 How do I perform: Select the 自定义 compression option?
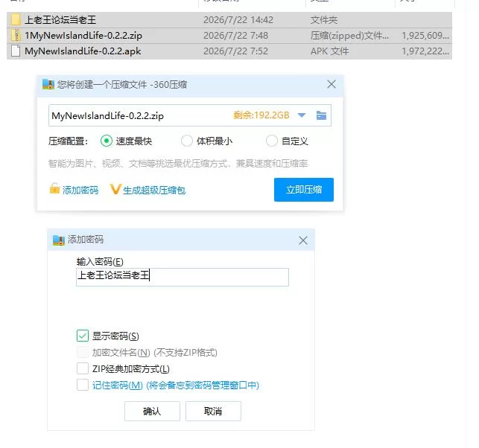point(272,141)
